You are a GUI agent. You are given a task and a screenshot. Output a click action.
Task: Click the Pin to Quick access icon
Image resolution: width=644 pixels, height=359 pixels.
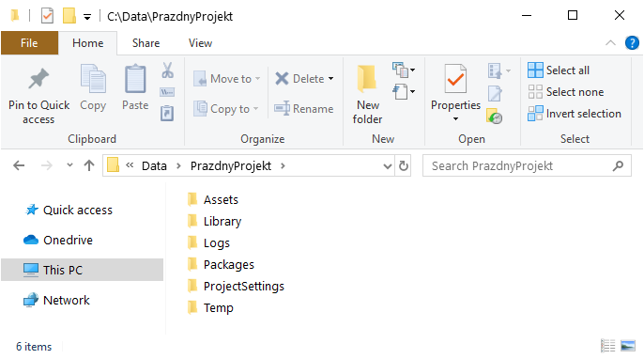(x=38, y=78)
